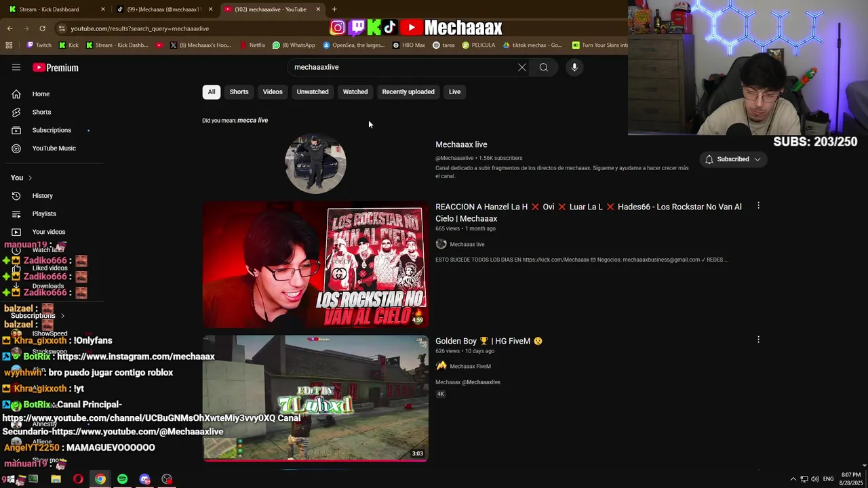Open the Mechaaax live channel title

(x=461, y=144)
